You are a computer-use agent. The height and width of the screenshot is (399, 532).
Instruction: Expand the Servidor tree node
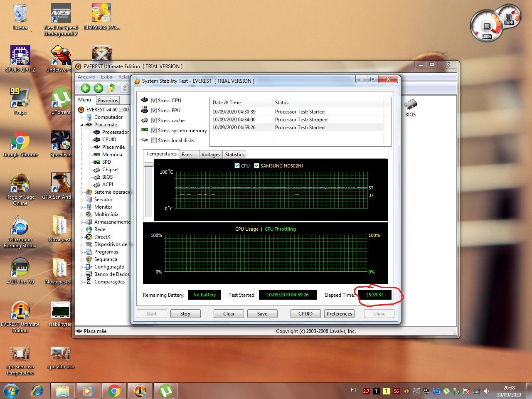(x=82, y=200)
